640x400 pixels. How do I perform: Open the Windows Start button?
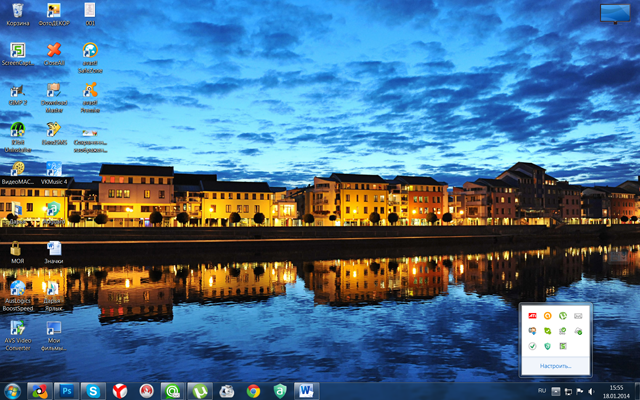(12, 390)
